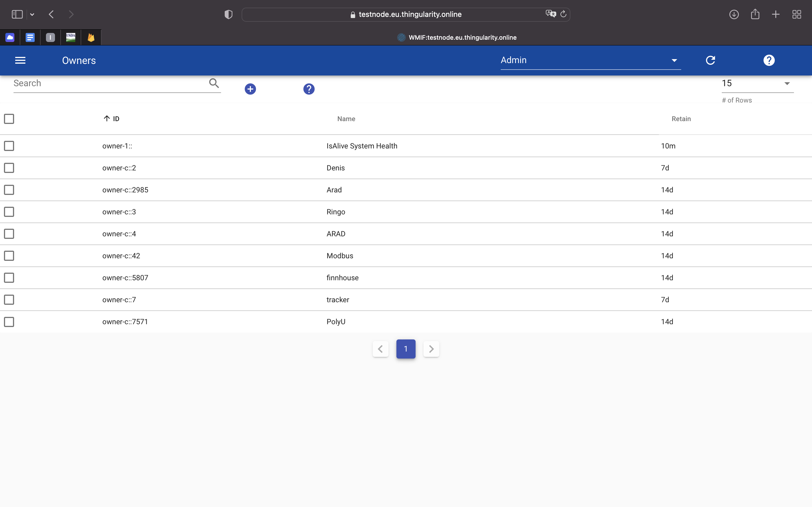
Task: Go to next page arrow
Action: (x=431, y=349)
